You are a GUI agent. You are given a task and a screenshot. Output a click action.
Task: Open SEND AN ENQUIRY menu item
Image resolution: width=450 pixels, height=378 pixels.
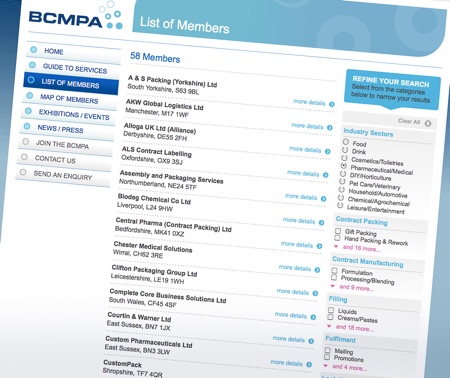click(63, 175)
